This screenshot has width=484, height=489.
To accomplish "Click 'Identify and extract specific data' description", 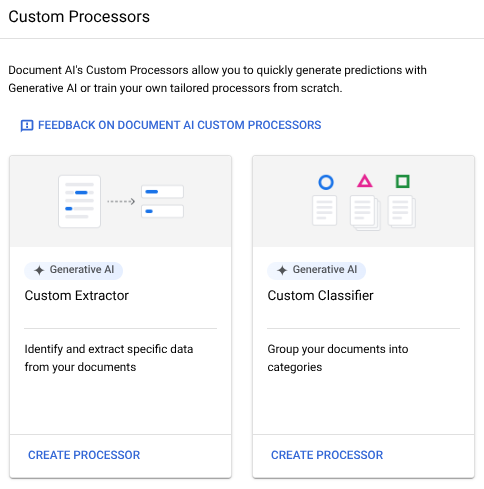I will click(109, 358).
